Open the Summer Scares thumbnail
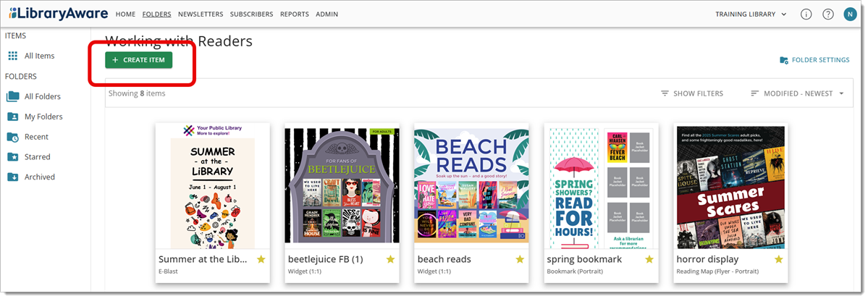Image resolution: width=868 pixels, height=299 pixels. pos(730,185)
